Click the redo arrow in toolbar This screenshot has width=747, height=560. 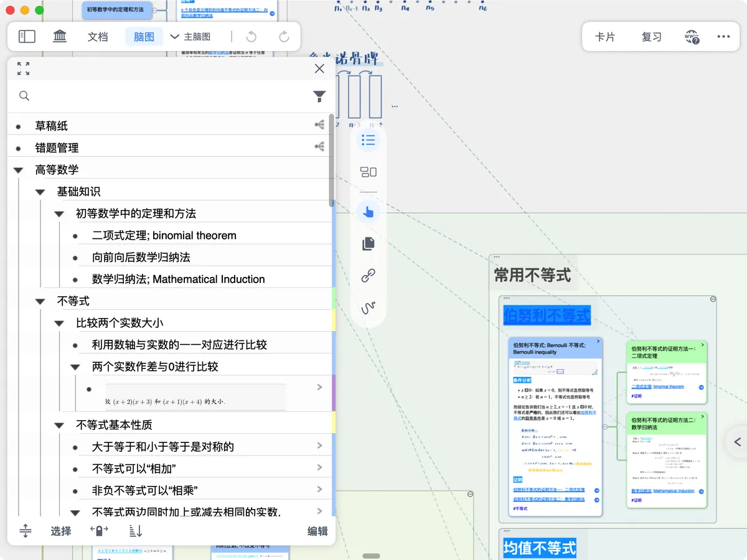point(284,37)
